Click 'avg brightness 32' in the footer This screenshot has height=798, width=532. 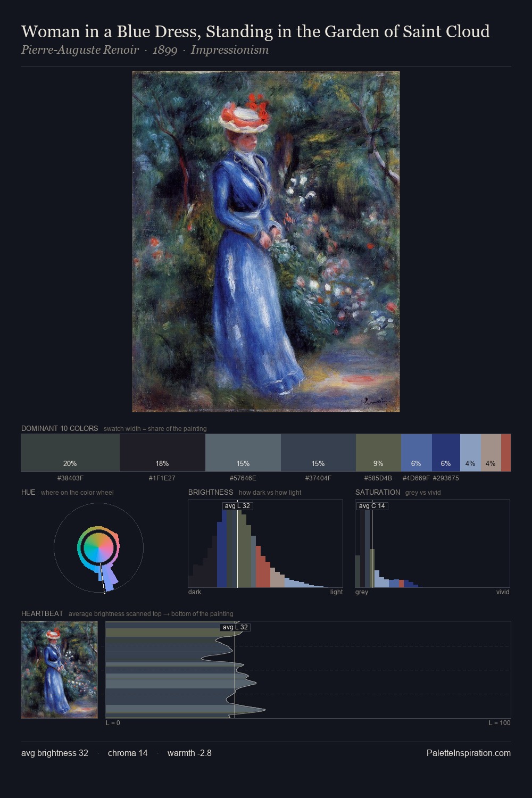tap(55, 753)
